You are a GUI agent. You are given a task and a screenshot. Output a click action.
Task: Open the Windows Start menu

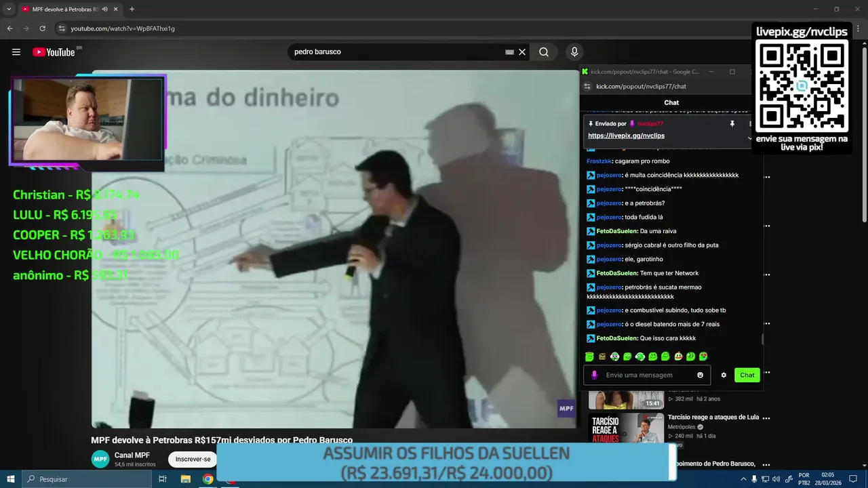tap(11, 479)
